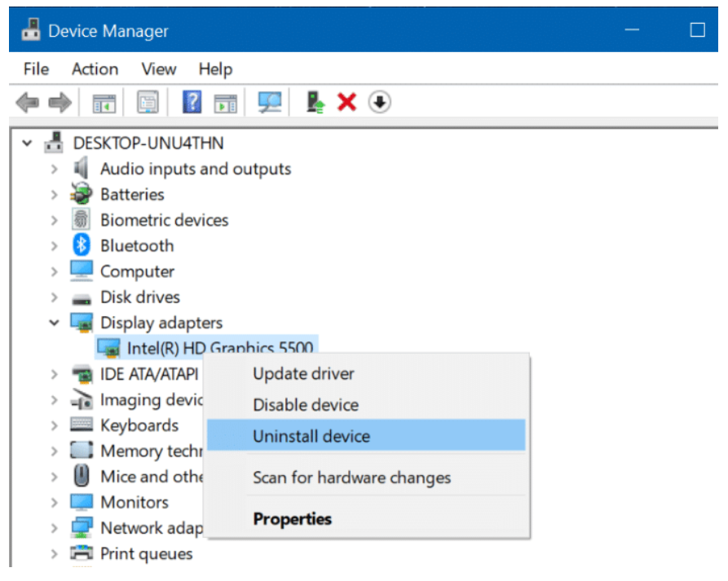This screenshot has width=728, height=581.
Task: Expand the Bluetooth category
Action: click(55, 245)
